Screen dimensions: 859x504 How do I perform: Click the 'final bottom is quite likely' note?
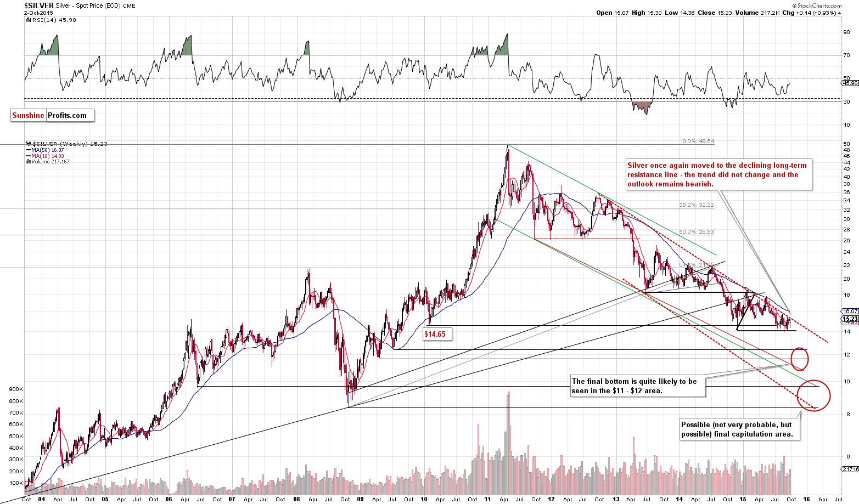tap(637, 386)
